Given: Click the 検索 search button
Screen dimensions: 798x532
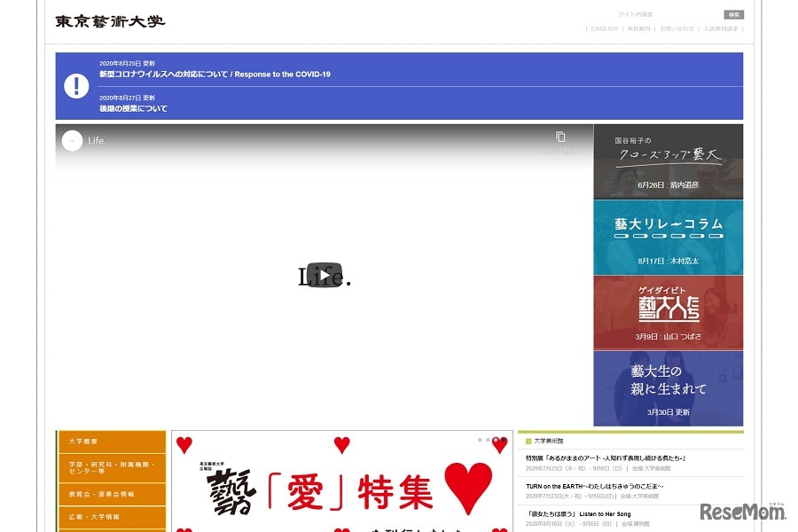Looking at the screenshot, I should point(734,15).
